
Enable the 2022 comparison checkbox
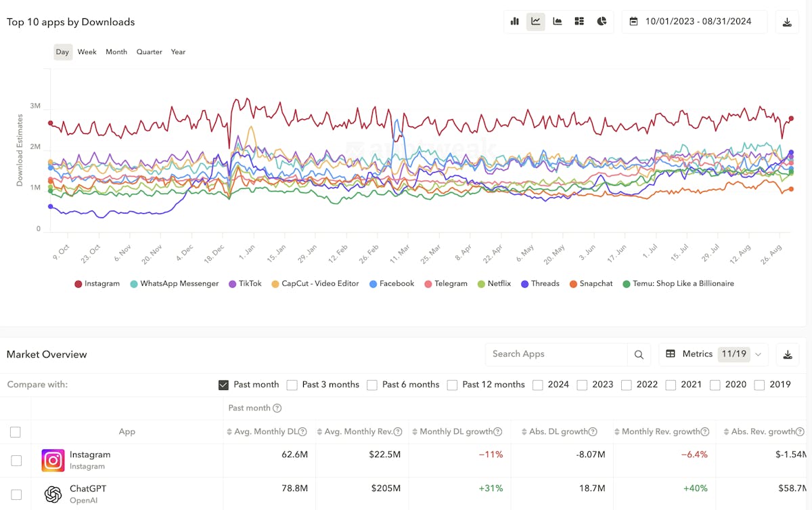[627, 385]
